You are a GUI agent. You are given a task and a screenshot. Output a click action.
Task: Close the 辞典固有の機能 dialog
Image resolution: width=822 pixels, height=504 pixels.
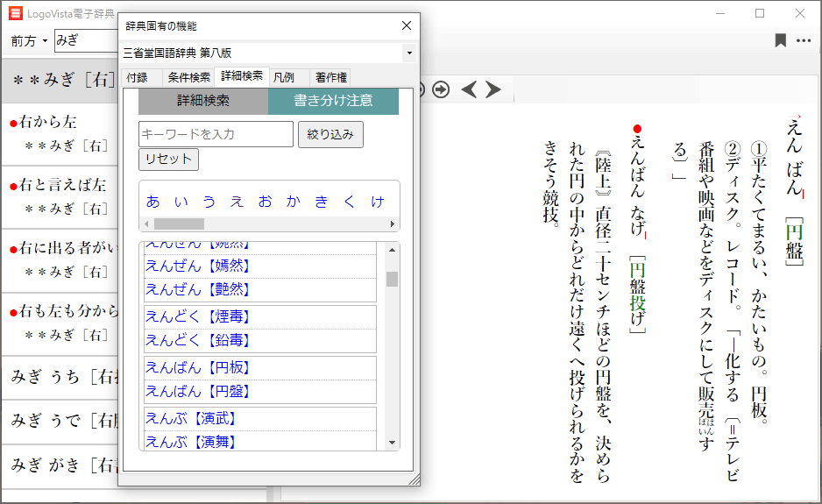[407, 26]
